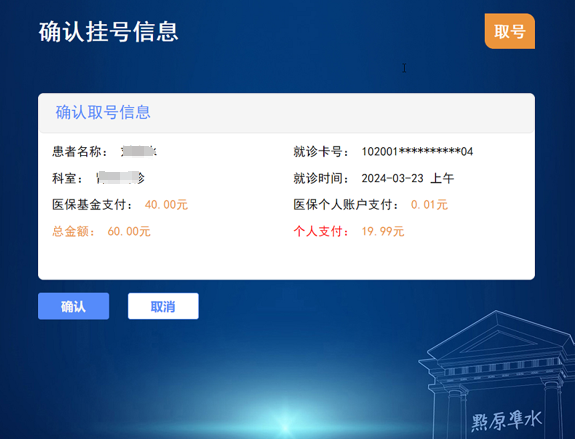575x439 pixels.
Task: Click the 患者名称 label
Action: (80, 151)
